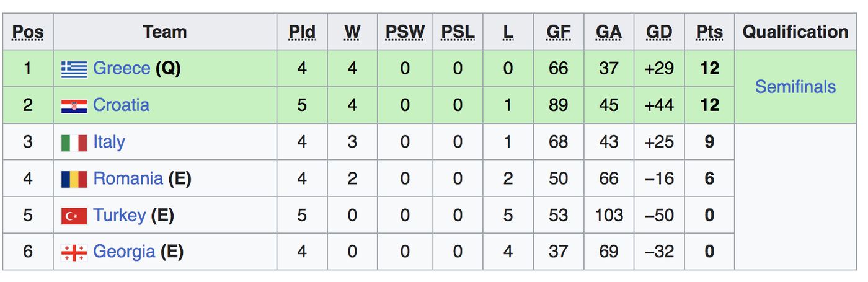Open the Semifinals qualification link
This screenshot has width=868, height=282.
795,87
